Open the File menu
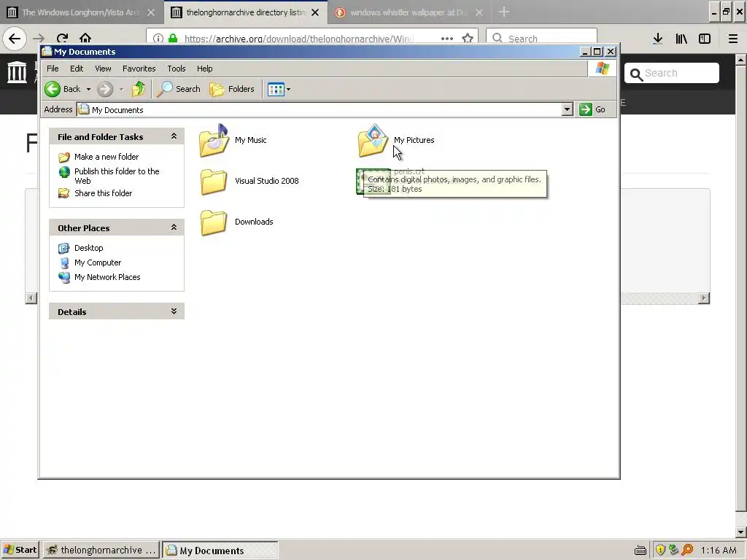This screenshot has width=747, height=560. pyautogui.click(x=53, y=69)
